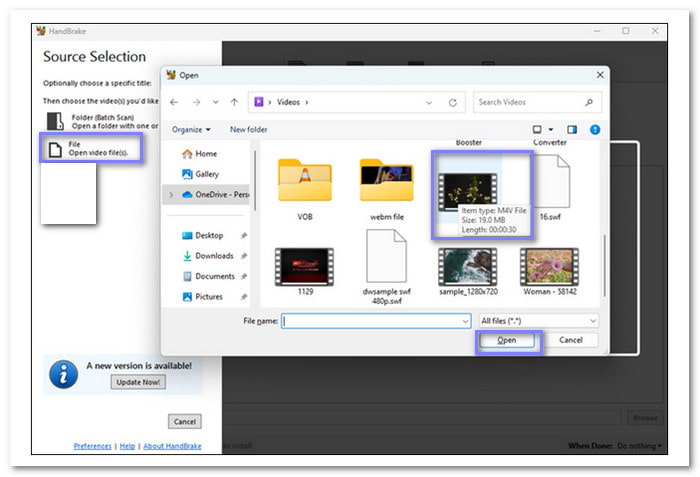The width and height of the screenshot is (700, 477).
Task: Create a New folder
Action: pyautogui.click(x=249, y=130)
